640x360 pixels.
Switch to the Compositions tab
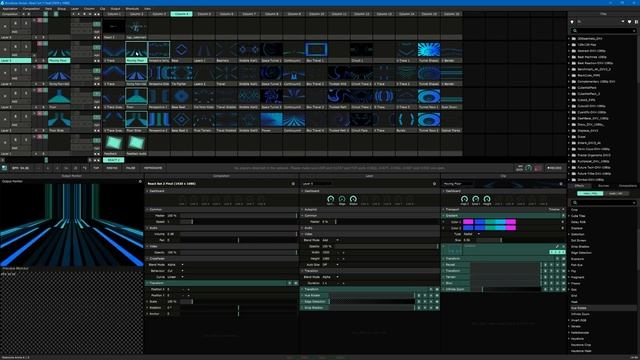[x=627, y=186]
